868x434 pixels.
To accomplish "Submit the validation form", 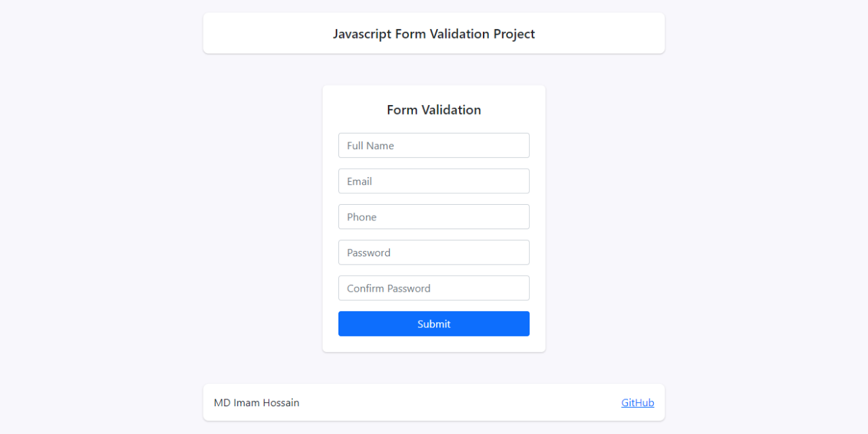I will (433, 324).
